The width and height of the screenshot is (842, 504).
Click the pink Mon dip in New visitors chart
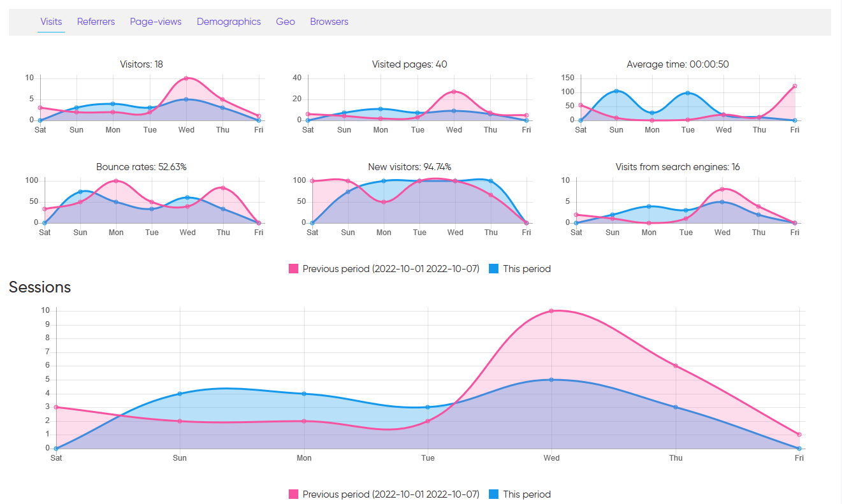(384, 202)
